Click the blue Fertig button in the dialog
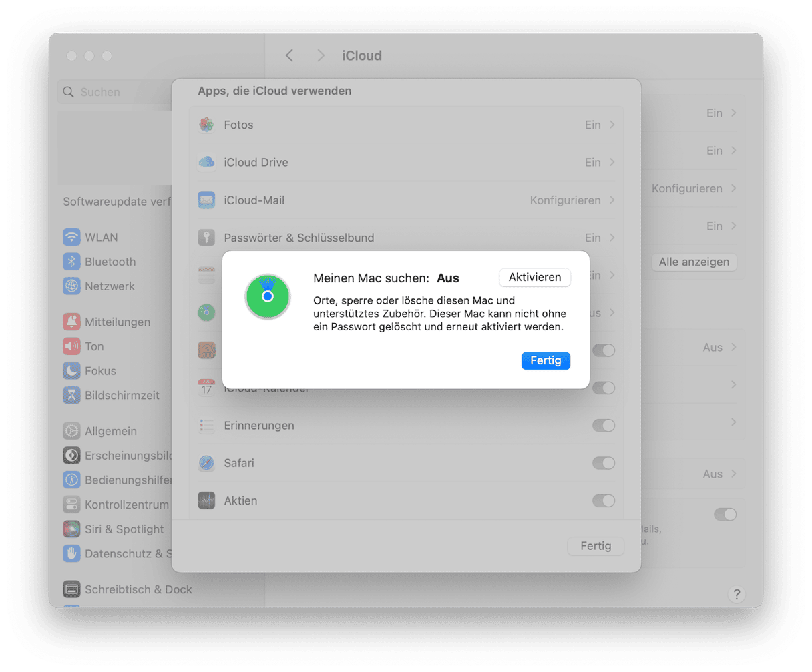The image size is (812, 672). click(546, 360)
